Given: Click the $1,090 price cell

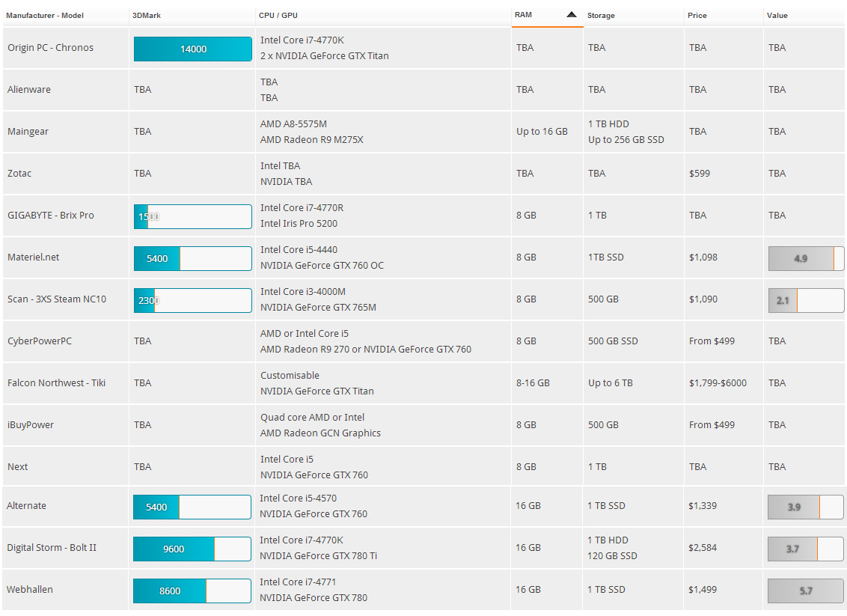Looking at the screenshot, I should coord(703,299).
